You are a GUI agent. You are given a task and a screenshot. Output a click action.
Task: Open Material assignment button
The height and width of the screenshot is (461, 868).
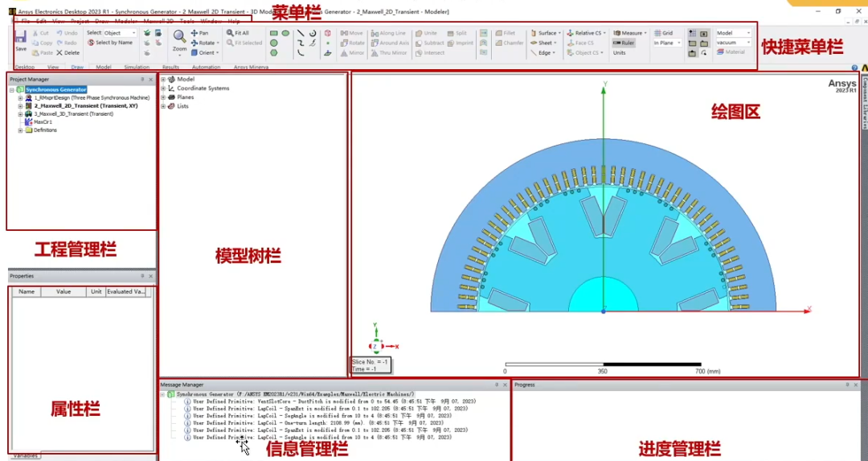pos(731,52)
